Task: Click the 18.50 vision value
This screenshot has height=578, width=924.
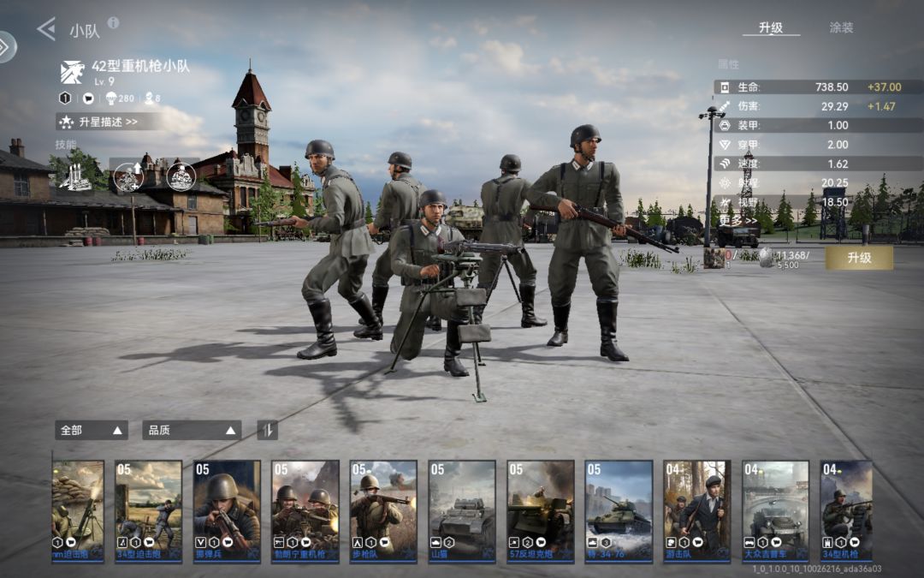Action: click(834, 202)
